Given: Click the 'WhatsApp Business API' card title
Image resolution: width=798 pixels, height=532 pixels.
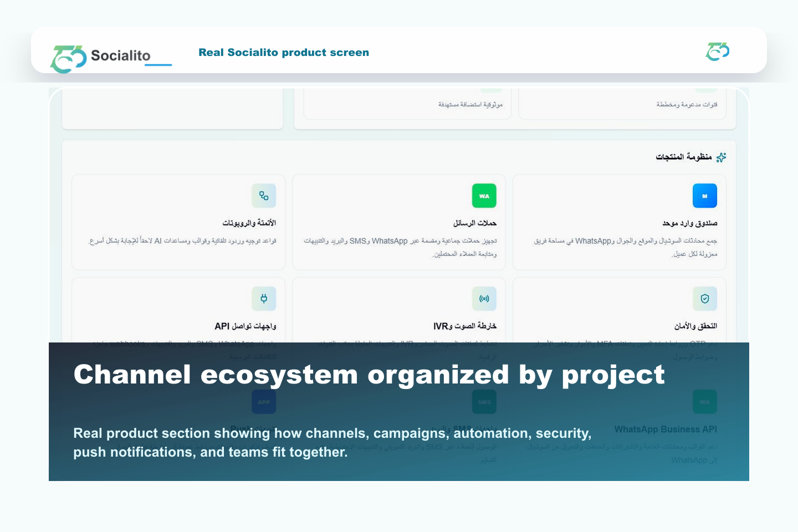Looking at the screenshot, I should click(666, 429).
